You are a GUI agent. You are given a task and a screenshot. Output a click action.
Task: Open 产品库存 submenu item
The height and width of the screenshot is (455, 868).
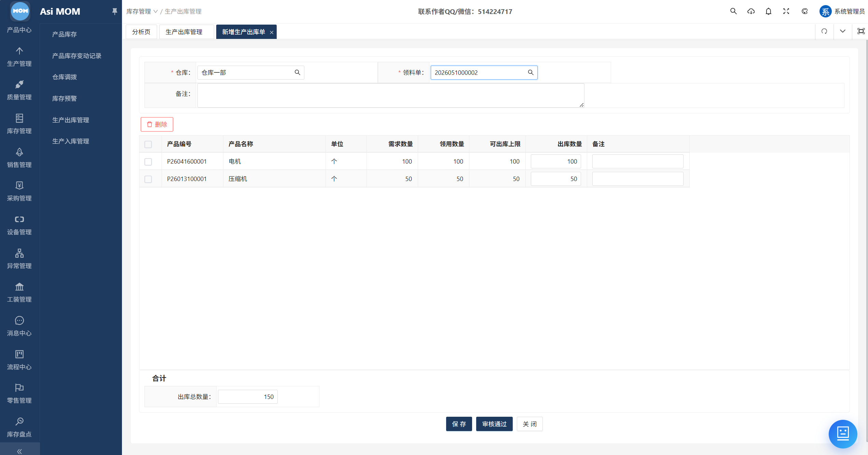click(64, 34)
